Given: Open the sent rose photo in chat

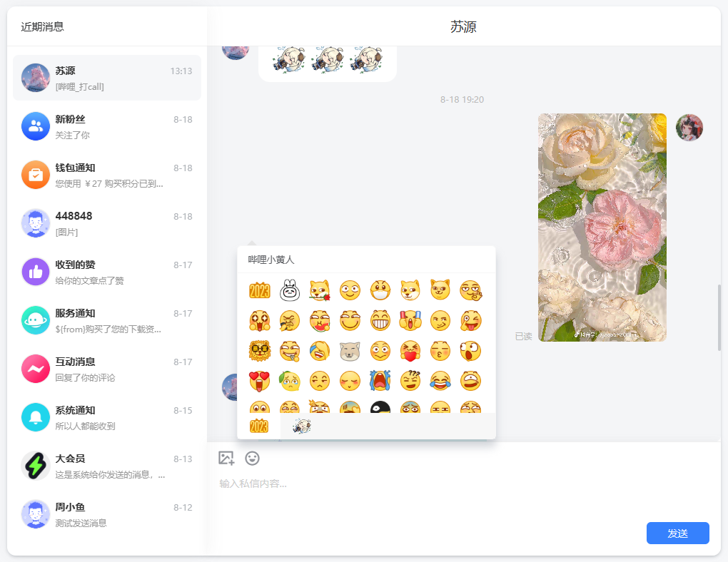Looking at the screenshot, I should pos(602,228).
